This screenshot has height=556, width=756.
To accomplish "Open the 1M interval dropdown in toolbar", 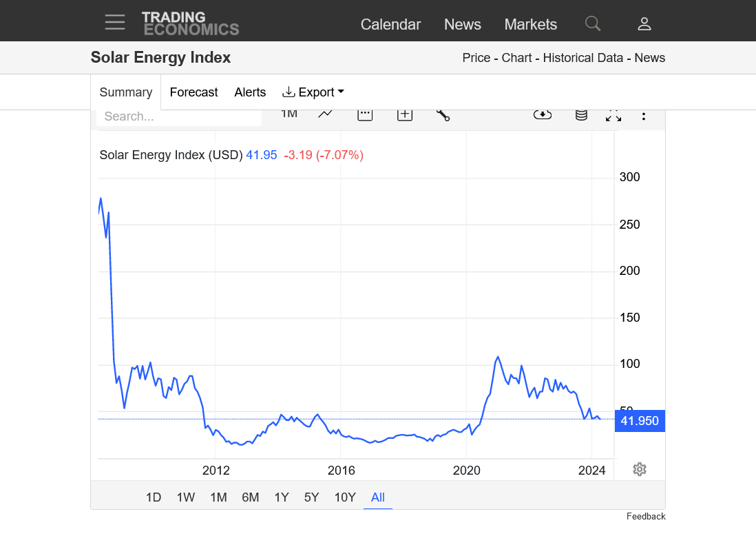I will [x=289, y=114].
